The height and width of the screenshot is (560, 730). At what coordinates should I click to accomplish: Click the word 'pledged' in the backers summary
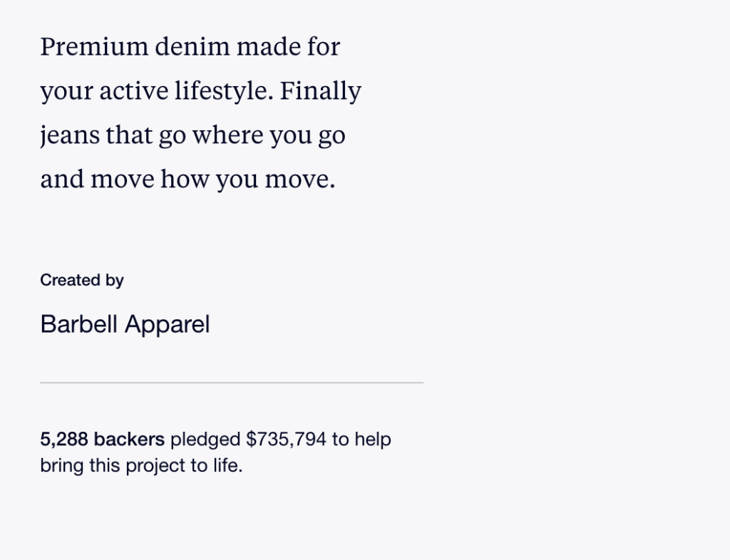pyautogui.click(x=205, y=440)
